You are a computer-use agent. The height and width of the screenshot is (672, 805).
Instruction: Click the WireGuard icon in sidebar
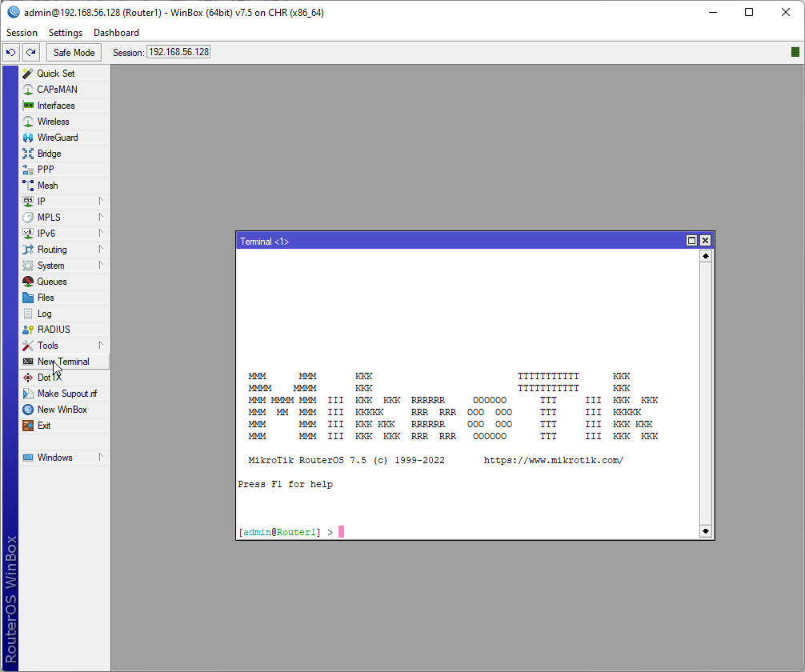pos(28,138)
